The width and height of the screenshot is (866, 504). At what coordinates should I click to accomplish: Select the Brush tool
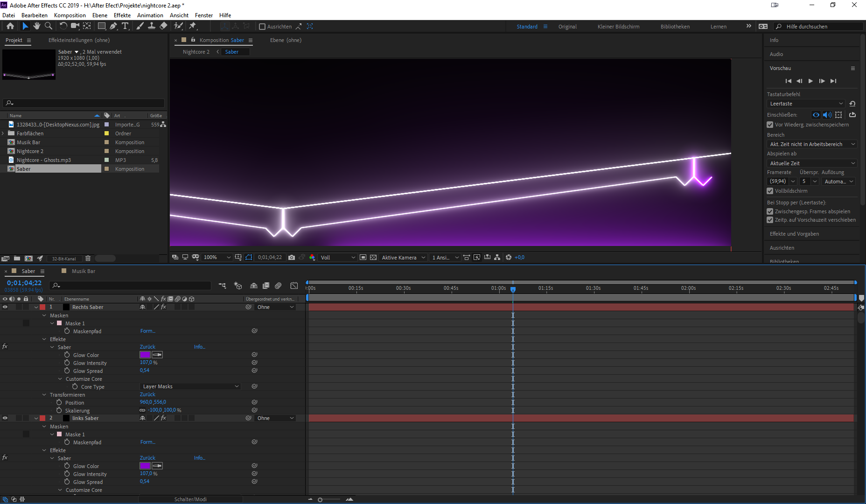pos(140,26)
